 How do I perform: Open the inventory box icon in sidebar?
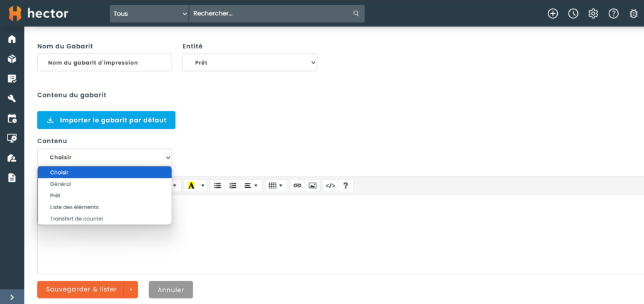[11, 59]
